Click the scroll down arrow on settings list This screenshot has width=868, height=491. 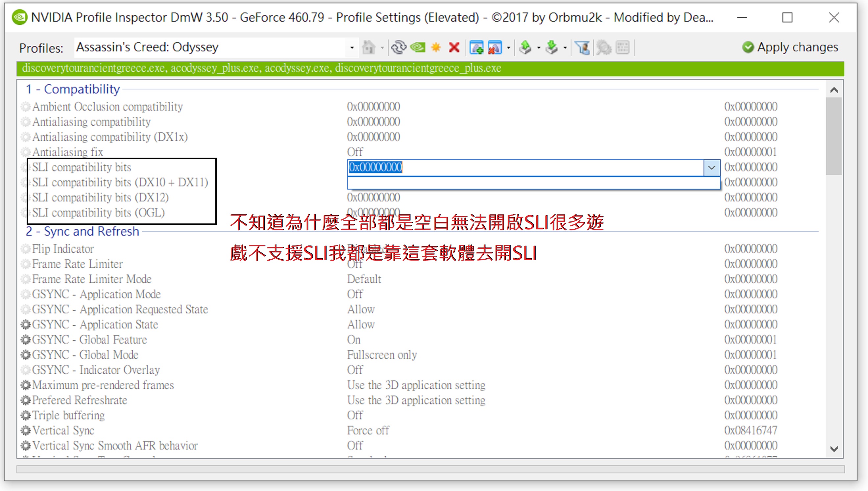(x=834, y=449)
